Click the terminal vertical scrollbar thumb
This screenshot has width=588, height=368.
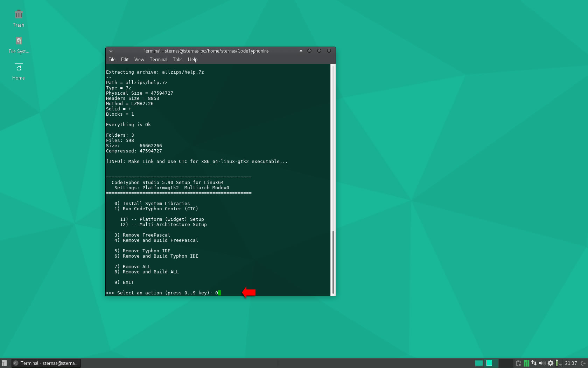click(333, 262)
